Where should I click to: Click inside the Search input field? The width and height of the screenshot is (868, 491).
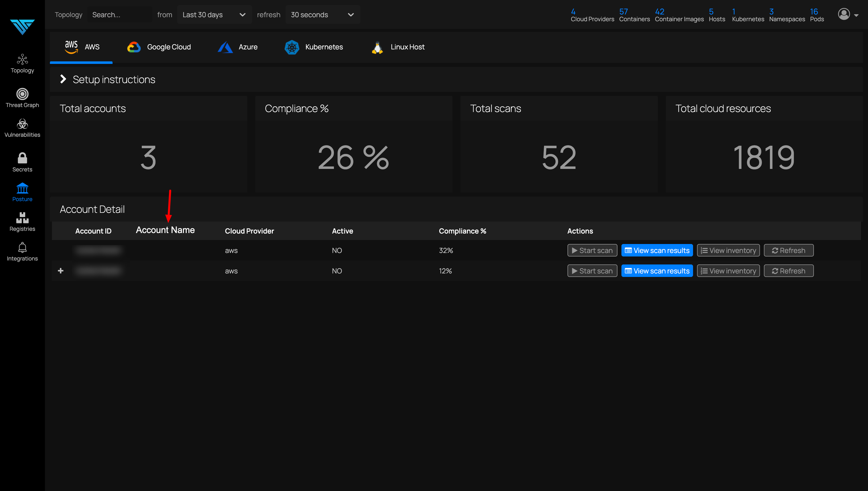click(x=119, y=14)
